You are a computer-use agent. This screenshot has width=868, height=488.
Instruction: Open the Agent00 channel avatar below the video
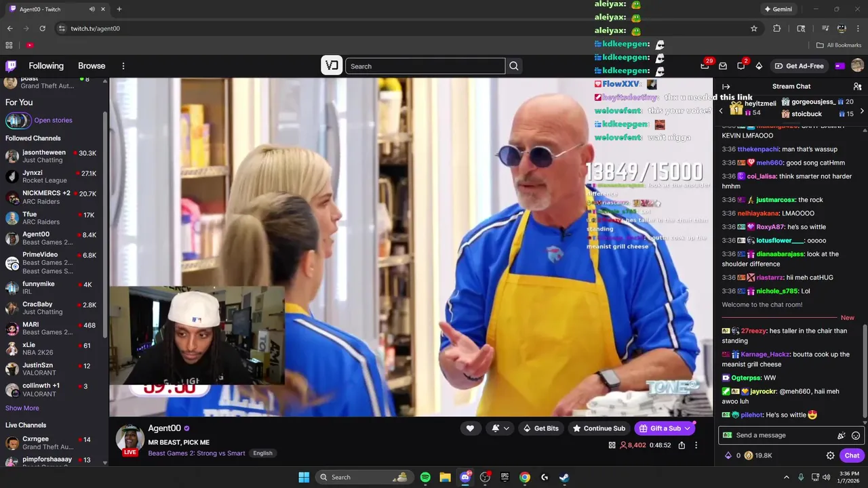point(130,439)
